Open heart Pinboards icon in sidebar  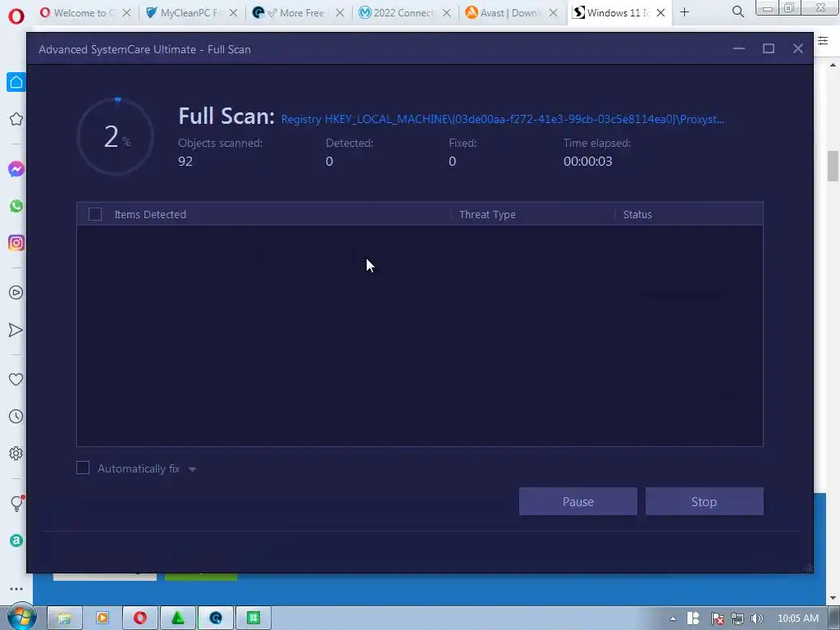[x=16, y=379]
